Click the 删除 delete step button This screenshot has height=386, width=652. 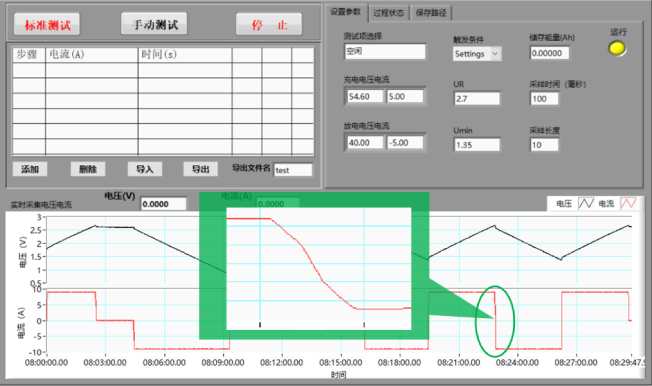point(88,169)
